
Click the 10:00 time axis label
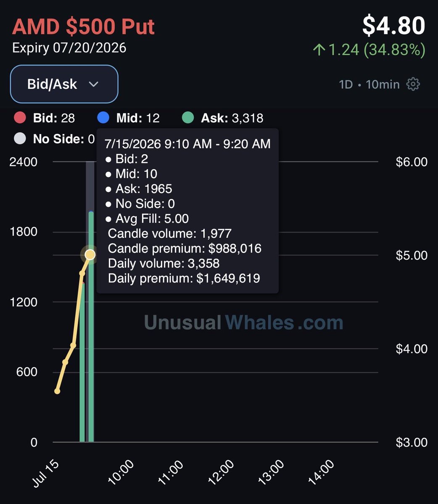point(121,472)
